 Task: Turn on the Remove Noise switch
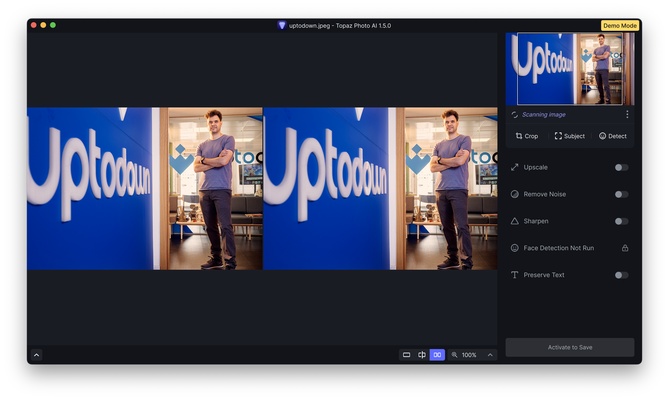pos(621,194)
